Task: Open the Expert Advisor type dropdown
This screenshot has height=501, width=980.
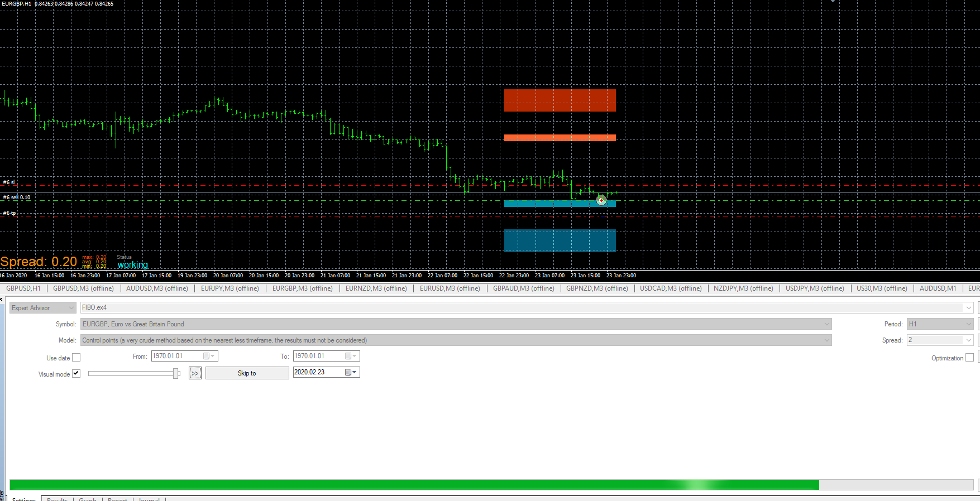Action: pos(43,308)
